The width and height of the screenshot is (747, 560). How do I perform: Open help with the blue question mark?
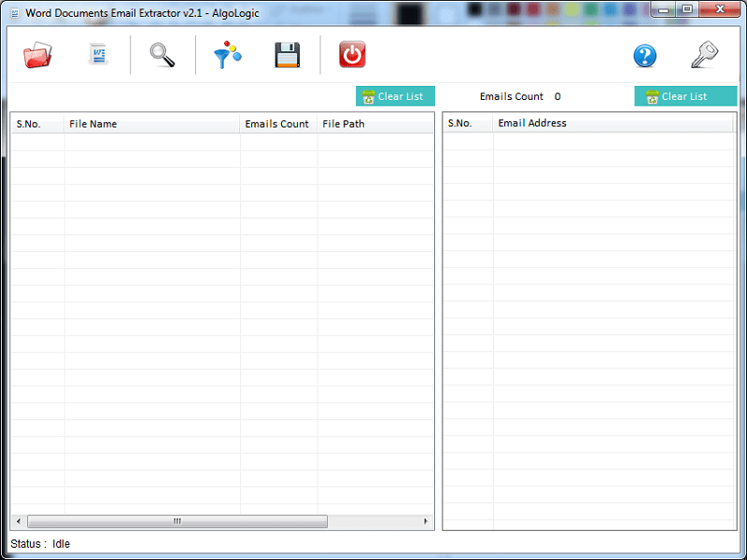(x=644, y=56)
